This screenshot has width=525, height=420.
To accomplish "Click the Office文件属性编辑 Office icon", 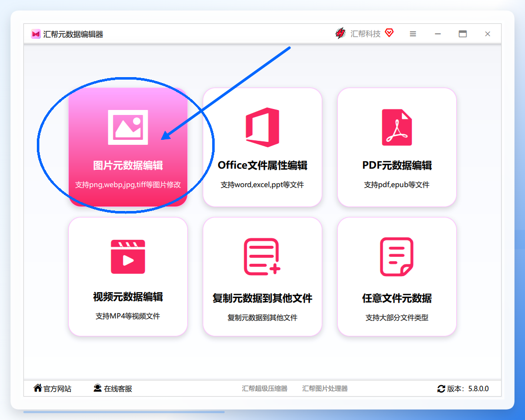I will pos(262,127).
